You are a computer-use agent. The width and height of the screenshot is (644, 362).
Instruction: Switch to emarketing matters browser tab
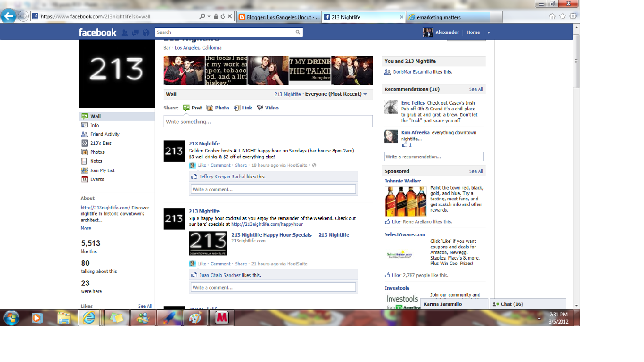(448, 17)
